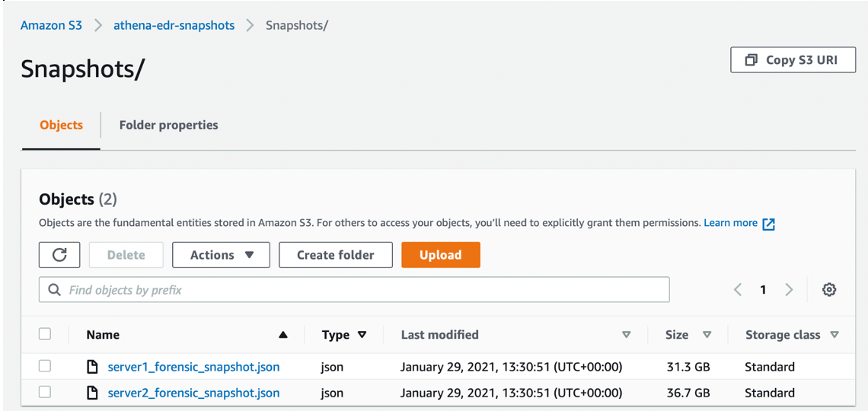868x411 pixels.
Task: Click external link icon beside Learn more
Action: pyautogui.click(x=768, y=224)
